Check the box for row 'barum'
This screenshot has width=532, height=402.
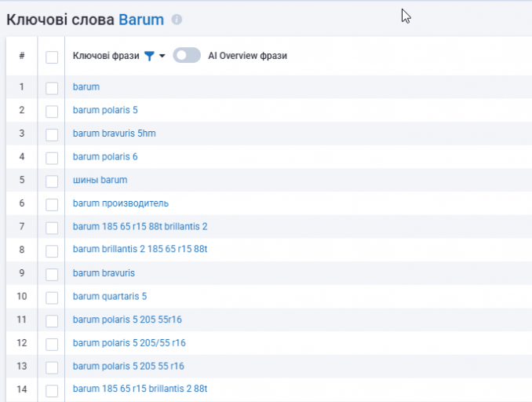[x=52, y=88]
